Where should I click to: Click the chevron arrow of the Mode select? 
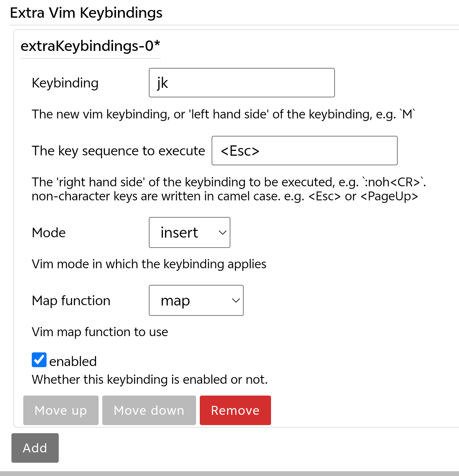click(222, 232)
